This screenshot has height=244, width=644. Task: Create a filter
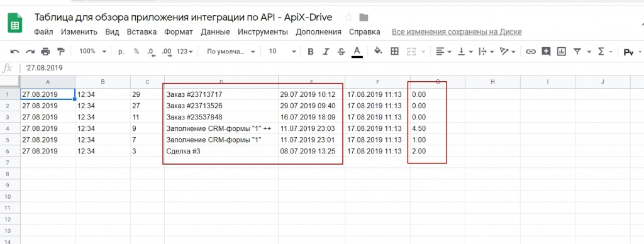(x=577, y=52)
